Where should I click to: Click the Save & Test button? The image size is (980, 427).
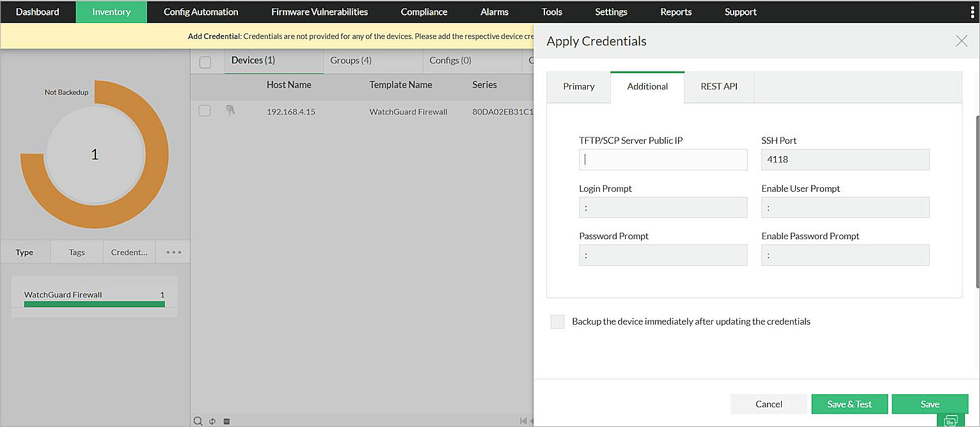[850, 404]
